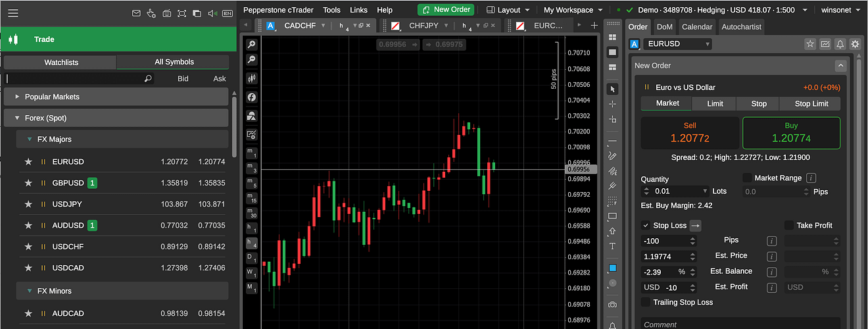Viewport: 868px width, 329px height.
Task: Click the rectangle shape drawing tool
Action: [613, 216]
